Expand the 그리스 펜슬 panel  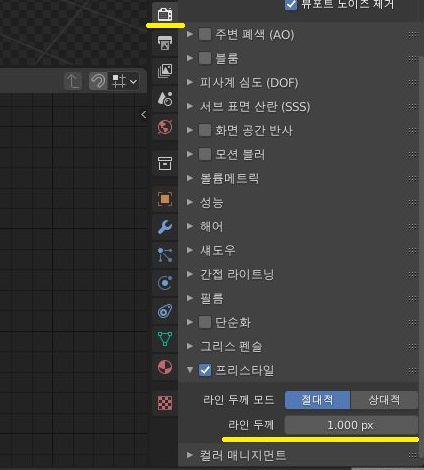point(190,346)
